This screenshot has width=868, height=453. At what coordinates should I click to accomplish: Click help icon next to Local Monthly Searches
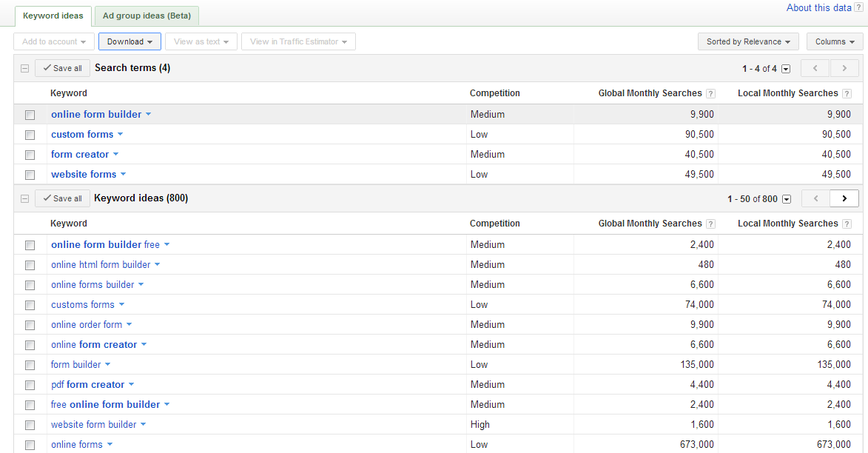(847, 94)
